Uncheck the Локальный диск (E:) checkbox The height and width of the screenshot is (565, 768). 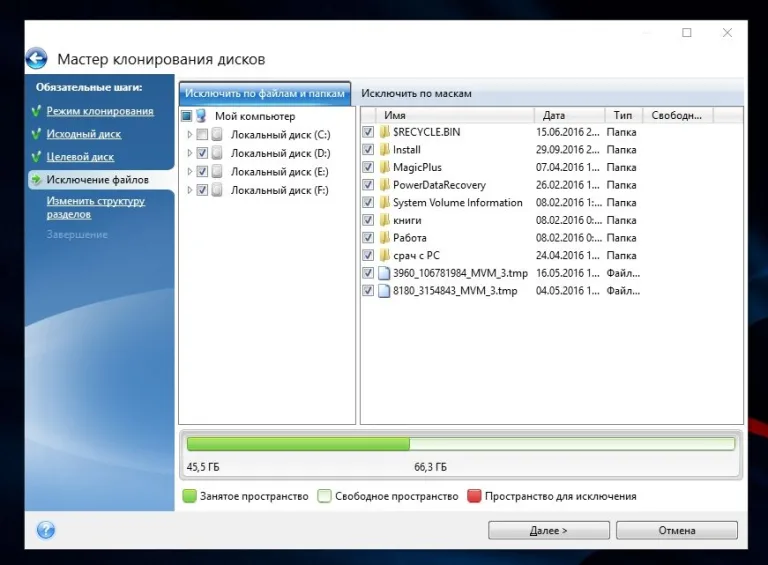point(202,171)
